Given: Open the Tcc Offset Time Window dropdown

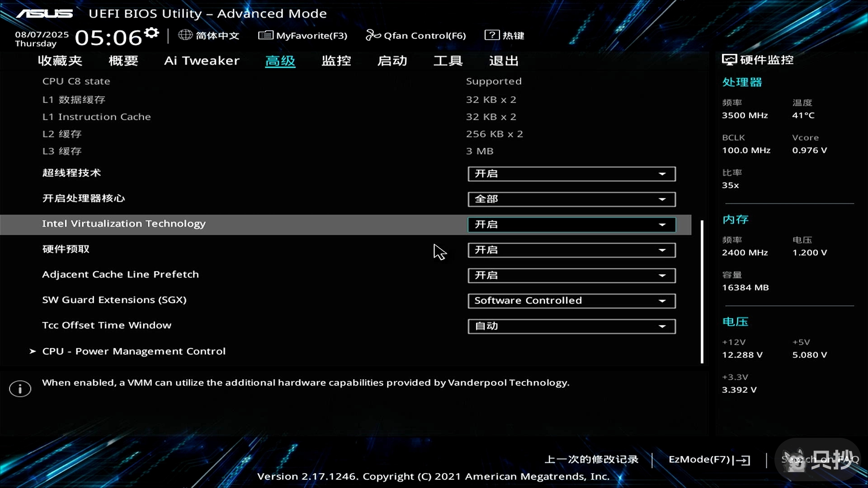Looking at the screenshot, I should click(x=571, y=326).
